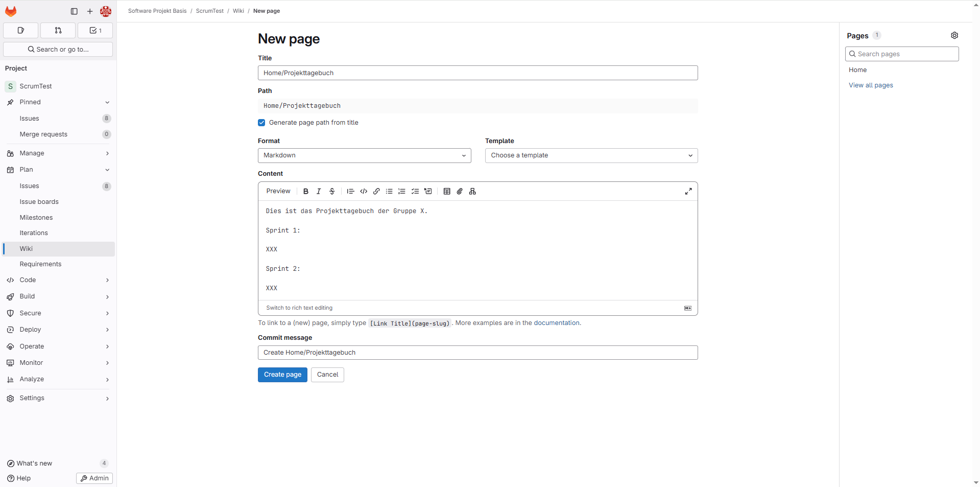The image size is (980, 487).
Task: Click into the Commit message field
Action: pos(477,353)
